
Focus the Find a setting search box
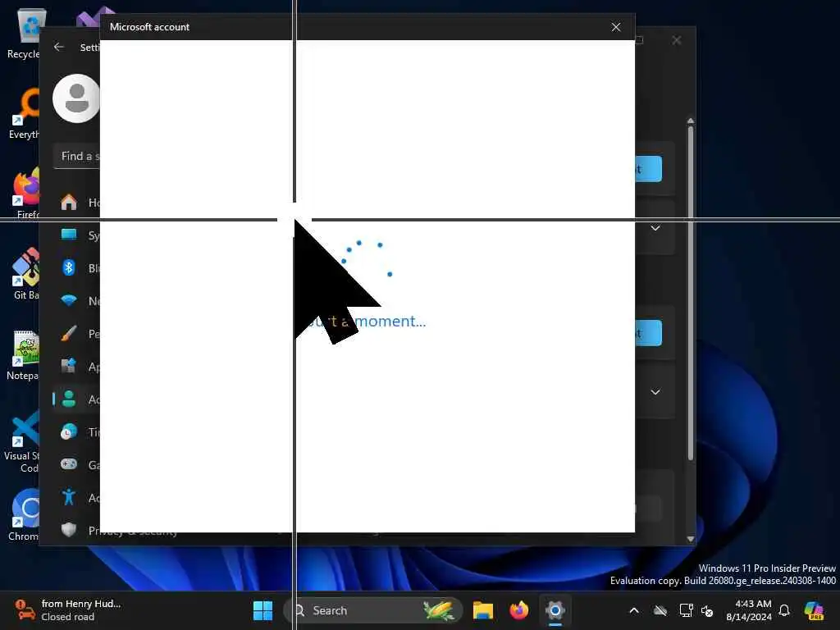tap(76, 157)
